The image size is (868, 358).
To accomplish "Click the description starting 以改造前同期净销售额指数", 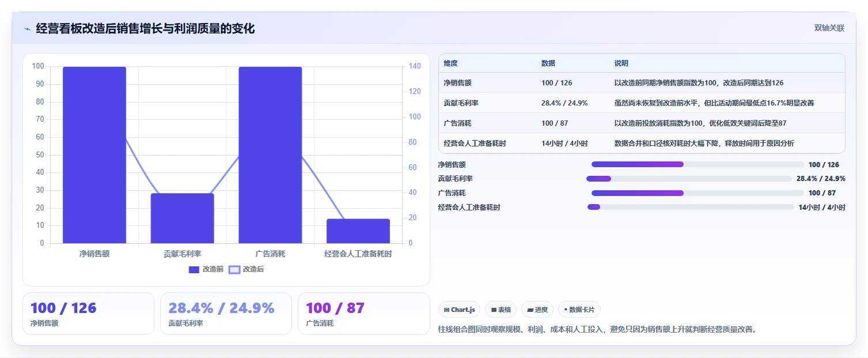I will pos(699,83).
